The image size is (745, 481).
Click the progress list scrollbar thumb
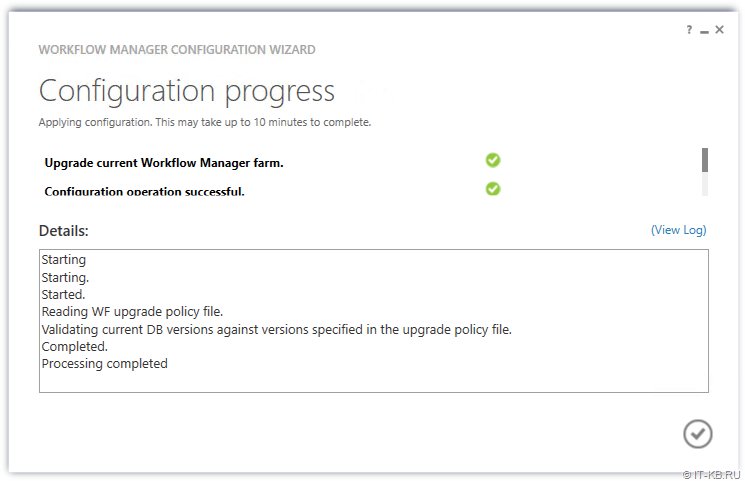click(x=705, y=160)
